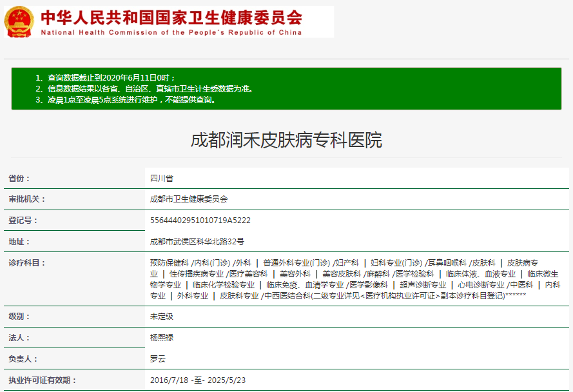Click 医疗美容科 in the departments list
This screenshot has width=573, height=392.
[249, 274]
